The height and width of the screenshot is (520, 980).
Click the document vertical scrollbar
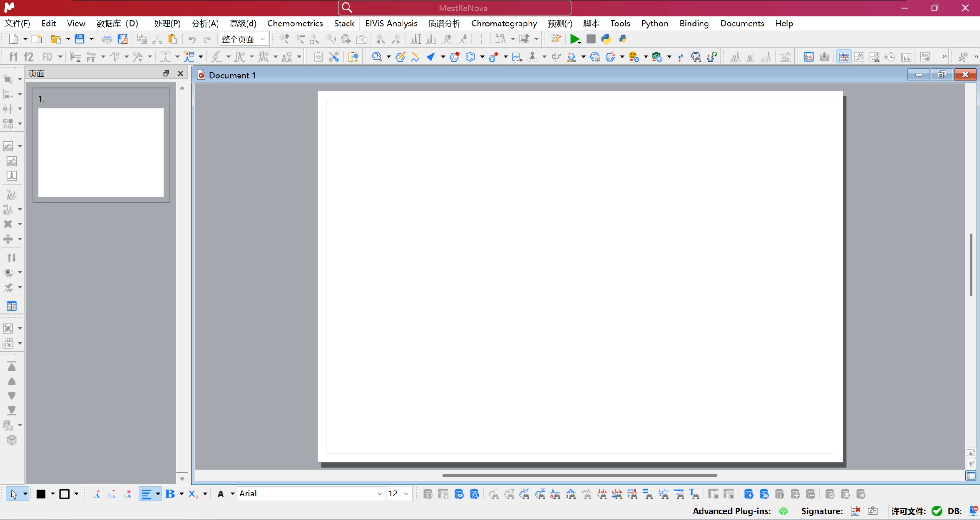point(971,265)
